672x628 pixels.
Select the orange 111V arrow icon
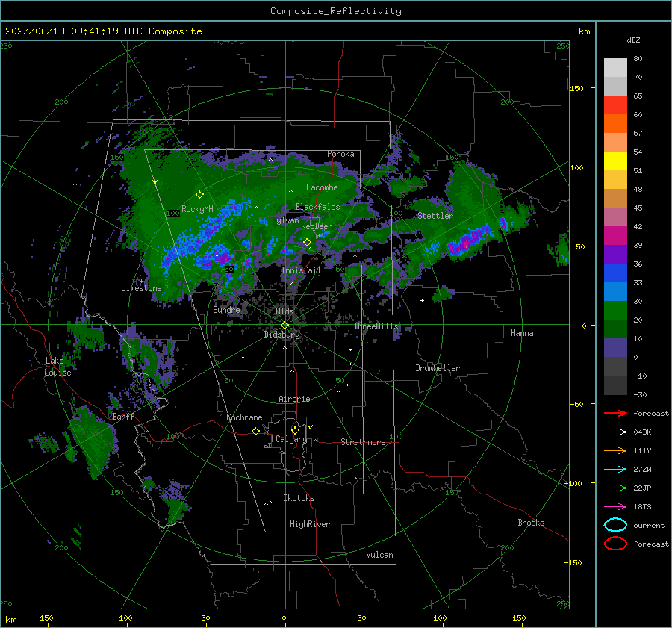[615, 450]
